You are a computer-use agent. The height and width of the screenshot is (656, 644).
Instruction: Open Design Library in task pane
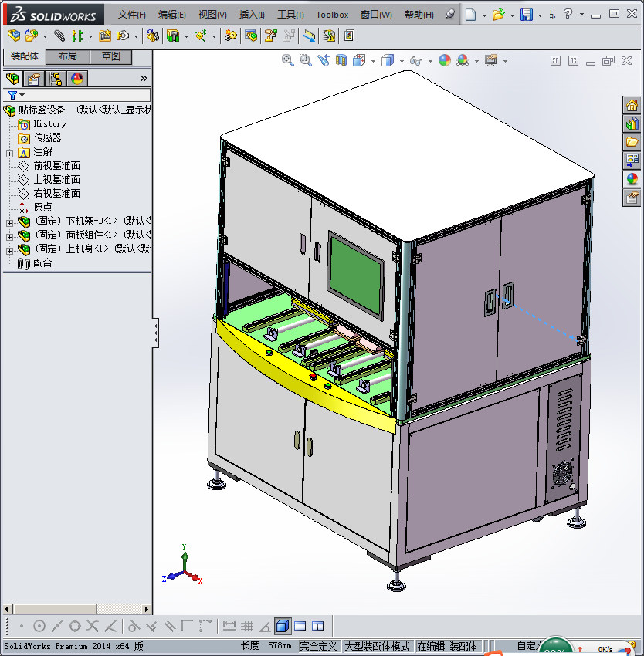click(632, 123)
